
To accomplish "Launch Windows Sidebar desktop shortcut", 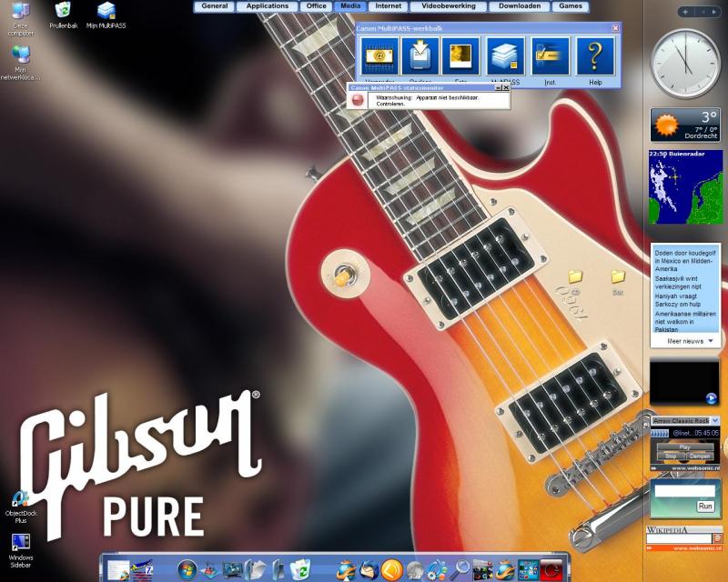I will [x=20, y=550].
